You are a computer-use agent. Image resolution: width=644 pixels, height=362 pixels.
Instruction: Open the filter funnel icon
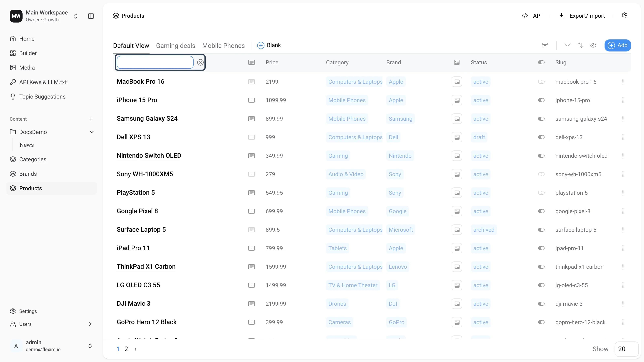(x=568, y=45)
